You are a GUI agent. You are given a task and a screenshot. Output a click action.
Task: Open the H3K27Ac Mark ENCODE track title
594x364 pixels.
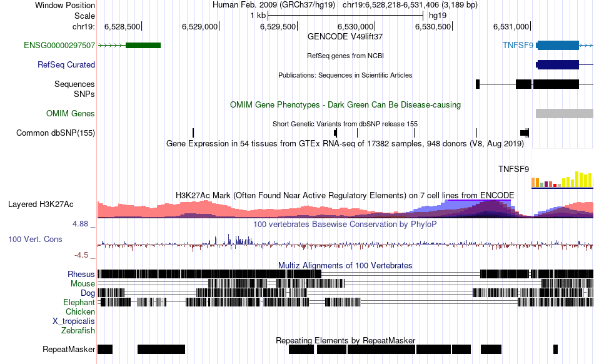click(x=345, y=196)
